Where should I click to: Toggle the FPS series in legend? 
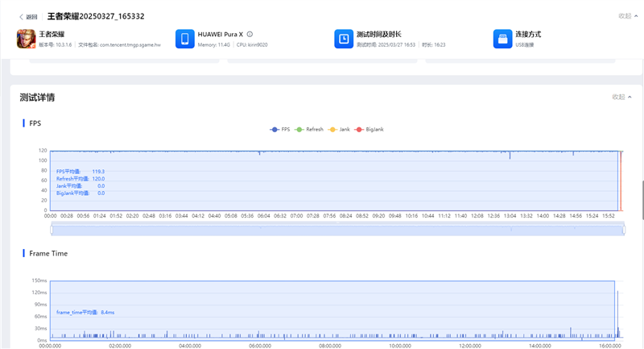click(x=281, y=129)
